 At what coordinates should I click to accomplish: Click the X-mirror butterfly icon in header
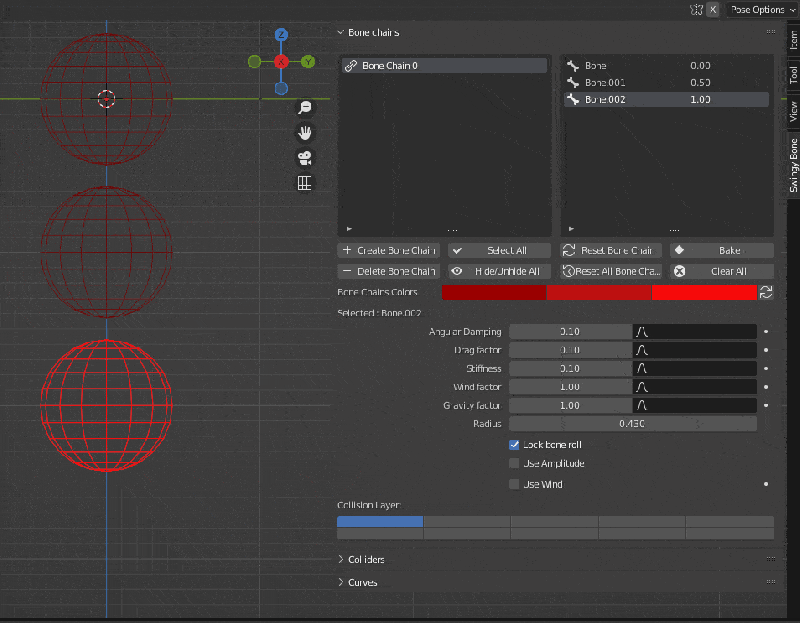click(696, 10)
